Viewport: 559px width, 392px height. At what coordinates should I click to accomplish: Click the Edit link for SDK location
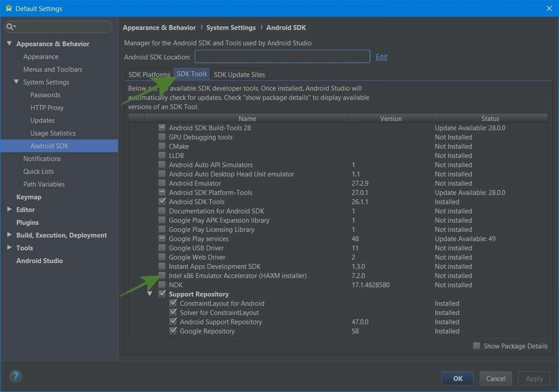[382, 57]
